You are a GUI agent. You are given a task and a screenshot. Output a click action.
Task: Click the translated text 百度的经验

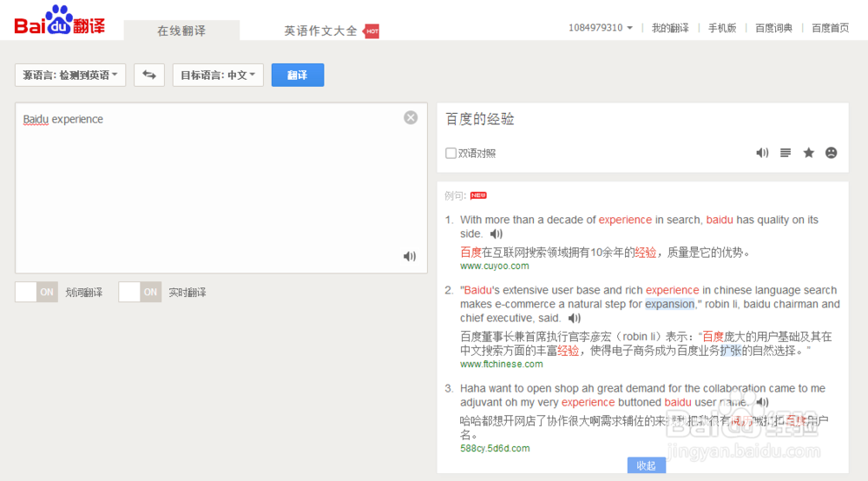(x=480, y=119)
